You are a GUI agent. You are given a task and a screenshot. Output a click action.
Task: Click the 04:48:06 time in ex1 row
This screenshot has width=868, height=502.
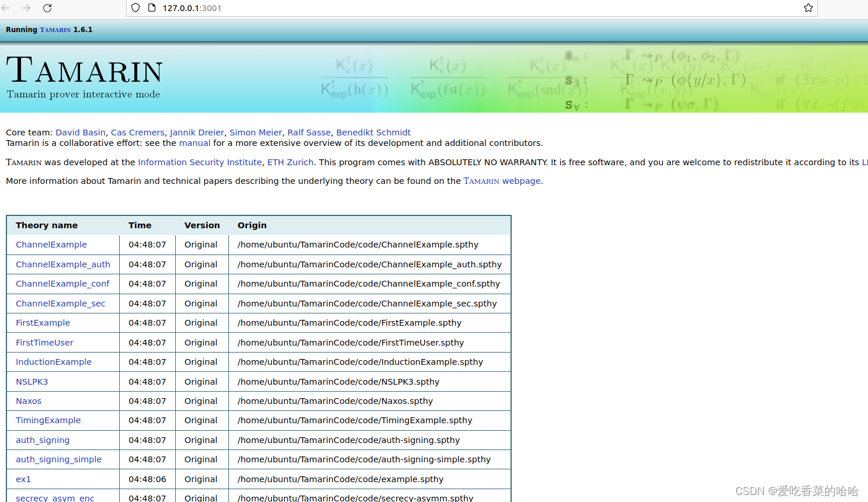(147, 479)
